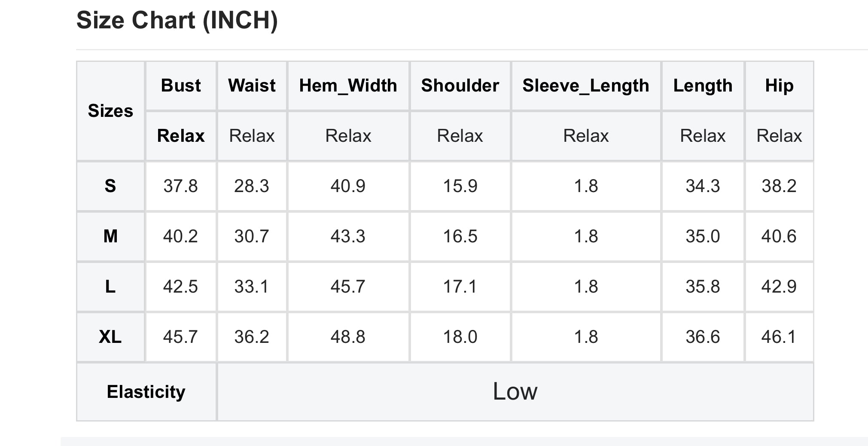The height and width of the screenshot is (446, 868).
Task: Click the 30.7 waist value for size M
Action: click(252, 236)
